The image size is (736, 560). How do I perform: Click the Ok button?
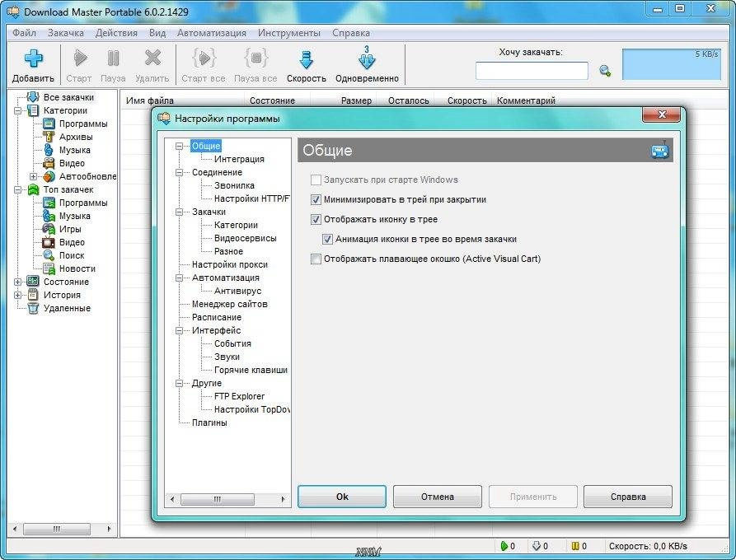tap(342, 497)
